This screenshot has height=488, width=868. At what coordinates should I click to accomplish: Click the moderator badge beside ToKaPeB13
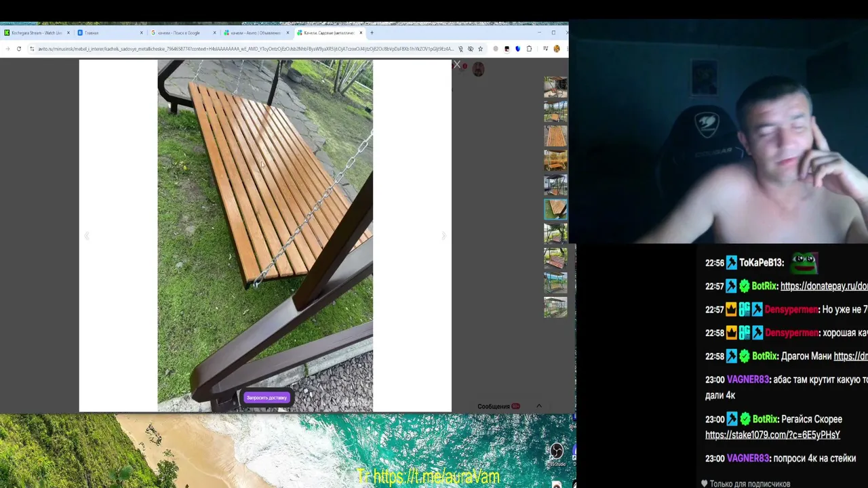pyautogui.click(x=731, y=263)
